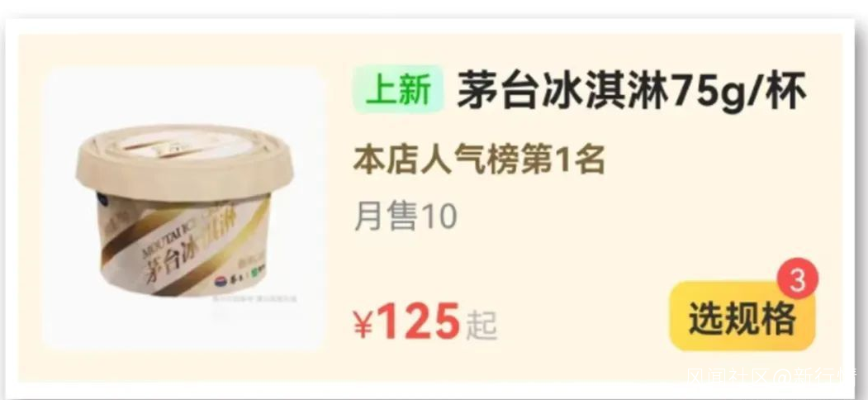This screenshot has height=400, width=868.
Task: Open the 茅台冰淇淋 product title
Action: tap(562, 90)
